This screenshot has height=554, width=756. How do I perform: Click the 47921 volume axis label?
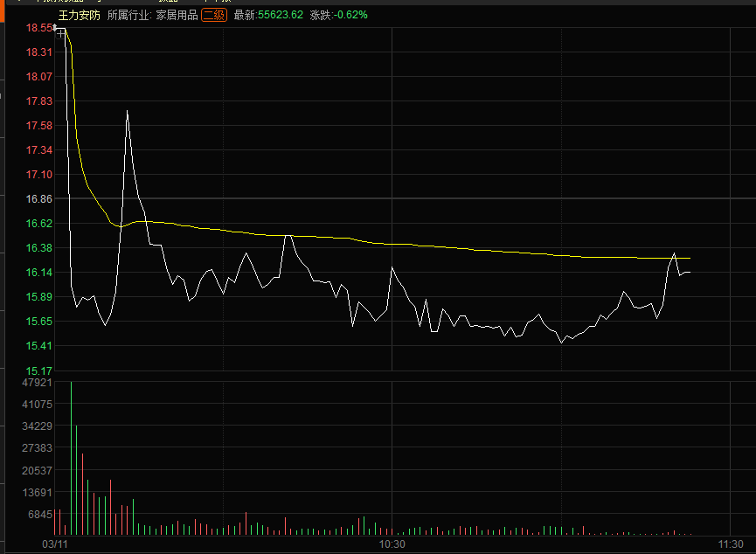[x=38, y=383]
